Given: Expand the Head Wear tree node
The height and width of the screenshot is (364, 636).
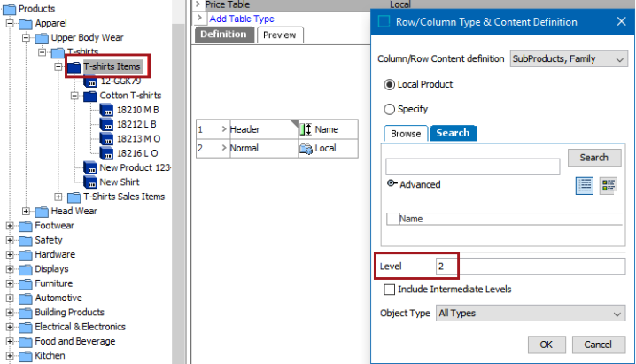Looking at the screenshot, I should (26, 211).
